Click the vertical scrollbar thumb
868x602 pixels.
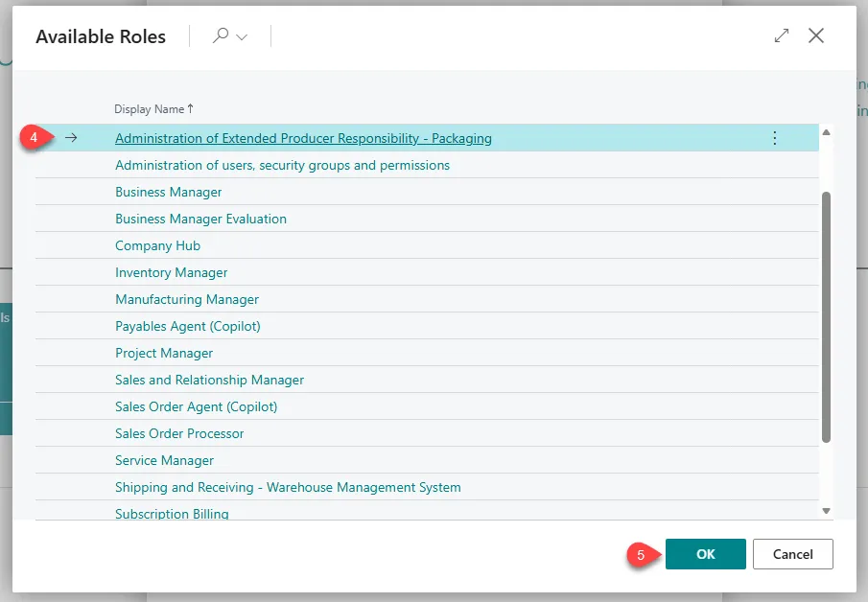click(826, 317)
